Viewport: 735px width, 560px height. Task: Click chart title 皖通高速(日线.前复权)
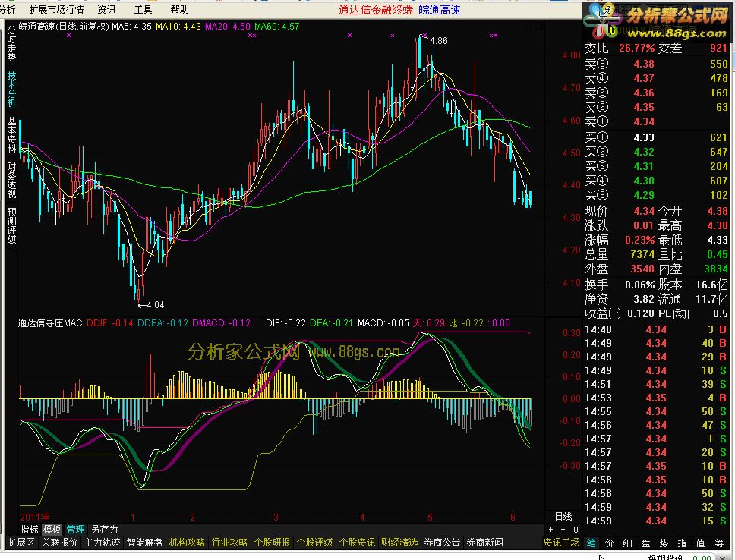tap(65, 27)
